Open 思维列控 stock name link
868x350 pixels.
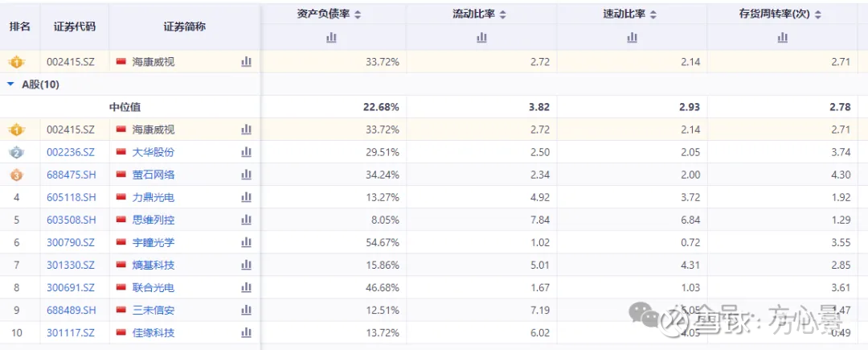click(x=153, y=220)
